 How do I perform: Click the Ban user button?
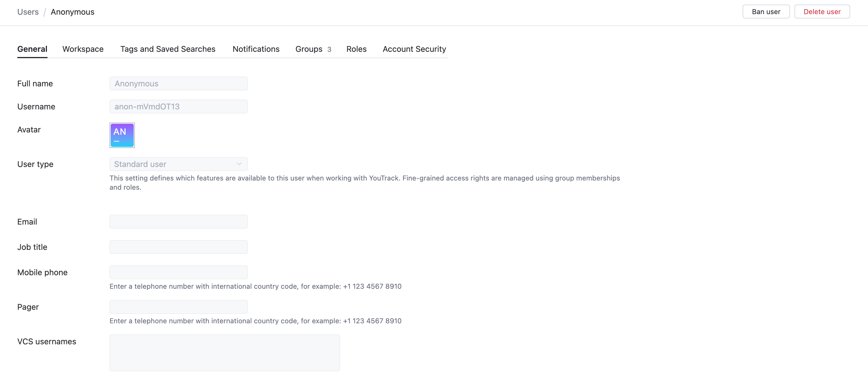pyautogui.click(x=766, y=11)
